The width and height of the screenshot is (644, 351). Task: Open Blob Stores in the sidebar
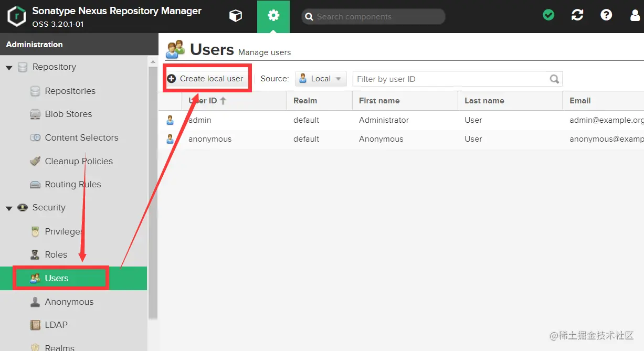68,114
